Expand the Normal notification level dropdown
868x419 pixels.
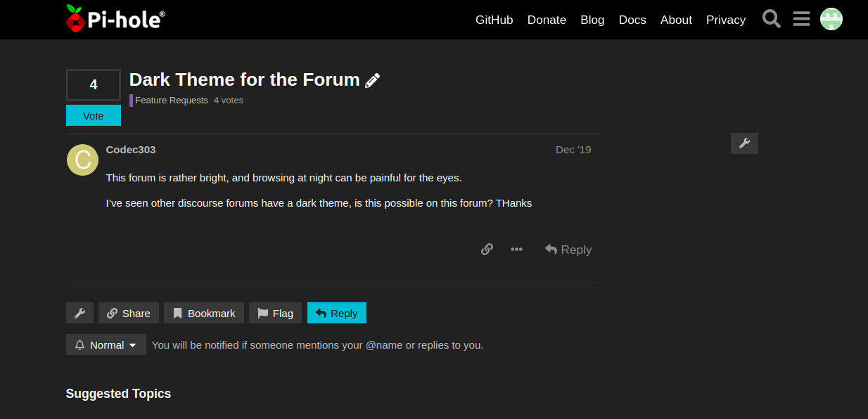click(x=106, y=344)
